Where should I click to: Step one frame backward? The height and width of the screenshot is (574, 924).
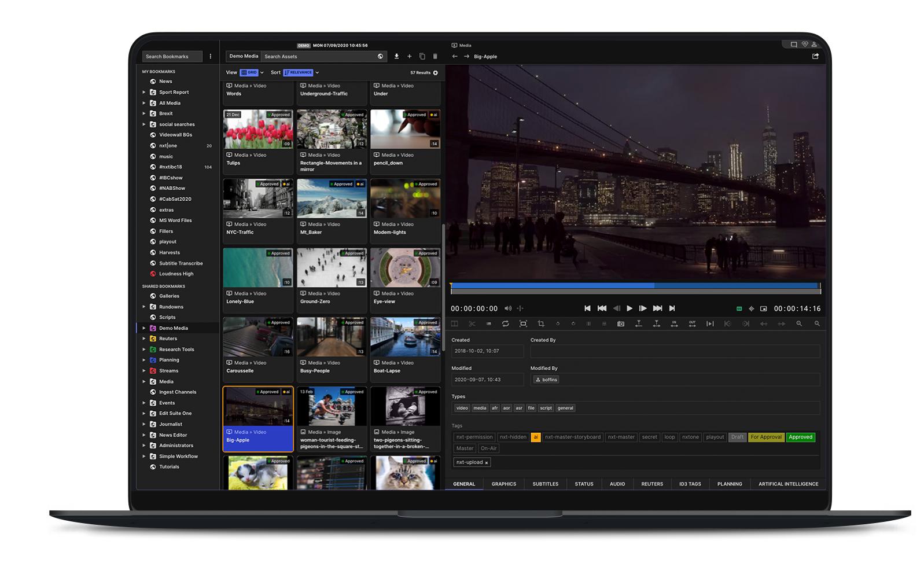(616, 308)
